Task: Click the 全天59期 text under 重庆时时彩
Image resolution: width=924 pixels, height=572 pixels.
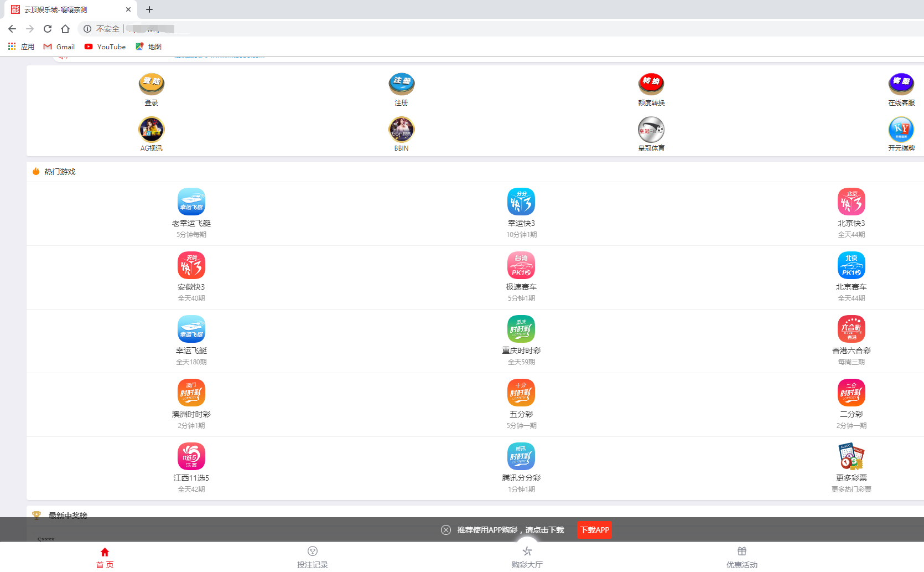Action: tap(521, 362)
